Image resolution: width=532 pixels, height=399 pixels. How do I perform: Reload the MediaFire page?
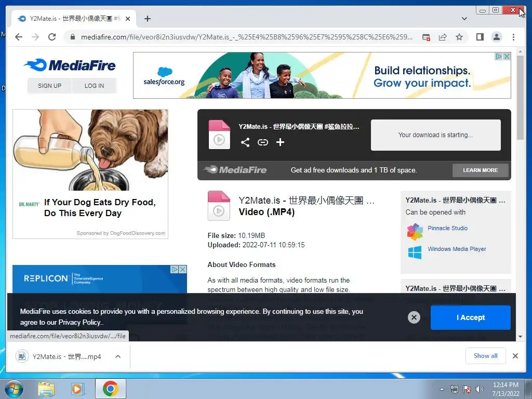click(52, 37)
